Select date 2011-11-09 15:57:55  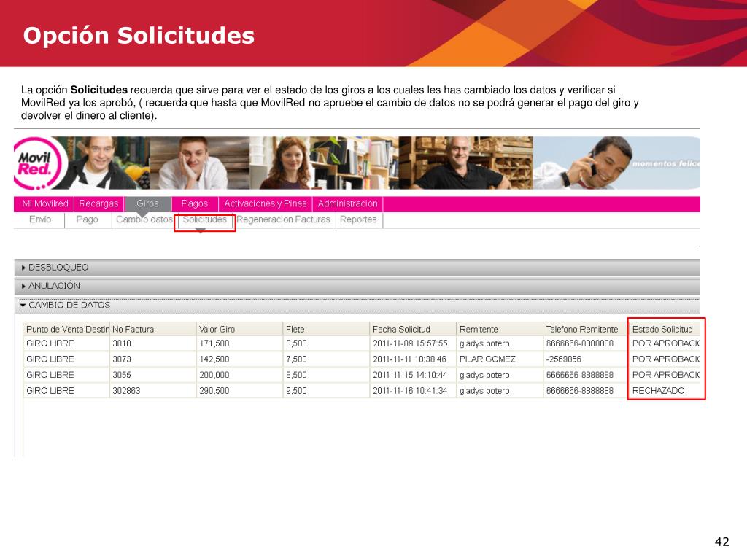(413, 343)
